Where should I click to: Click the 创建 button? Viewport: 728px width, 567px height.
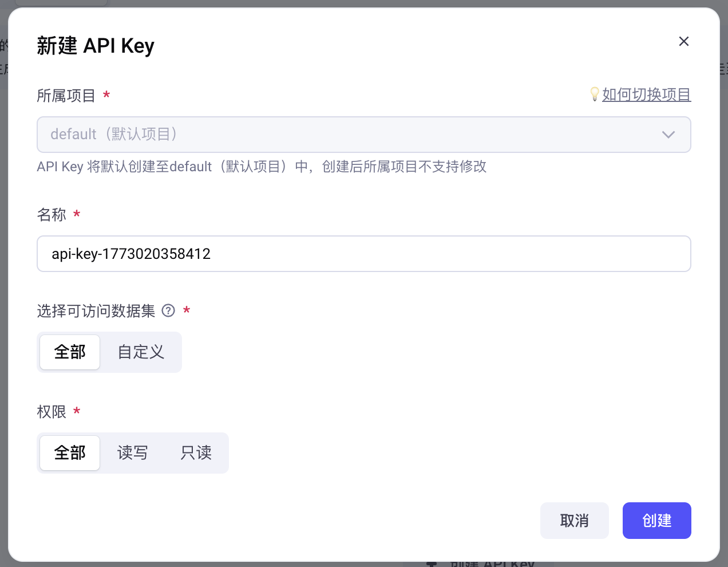coord(656,521)
